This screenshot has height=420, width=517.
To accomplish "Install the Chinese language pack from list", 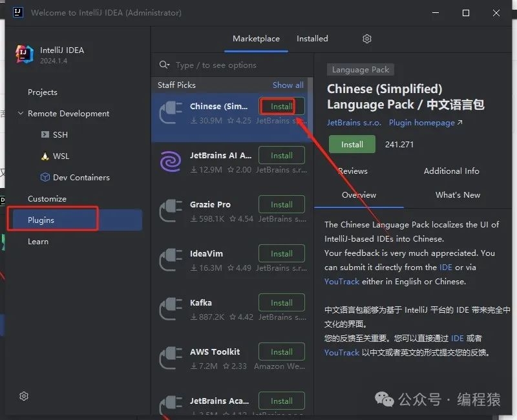I will coord(282,107).
